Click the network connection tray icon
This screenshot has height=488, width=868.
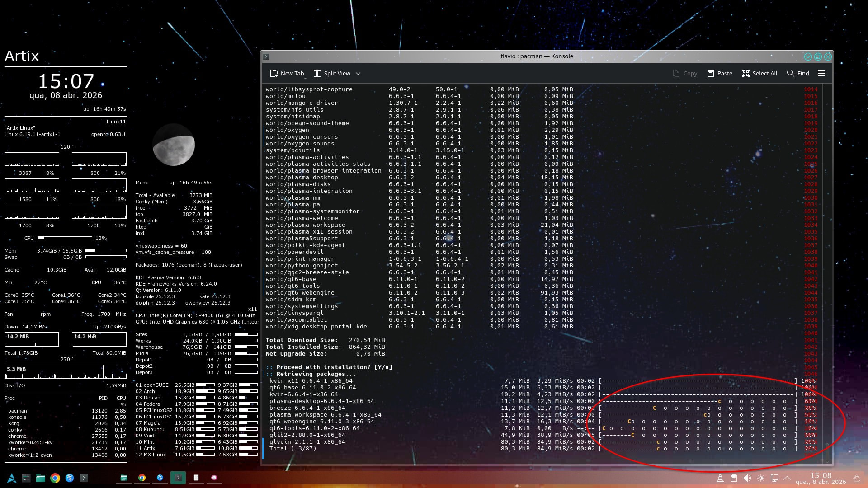coord(774,478)
